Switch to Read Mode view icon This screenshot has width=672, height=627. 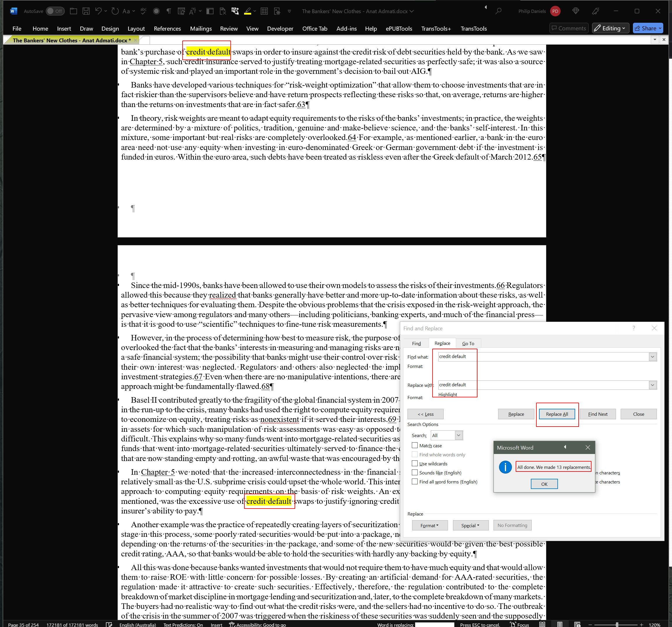coord(542,624)
